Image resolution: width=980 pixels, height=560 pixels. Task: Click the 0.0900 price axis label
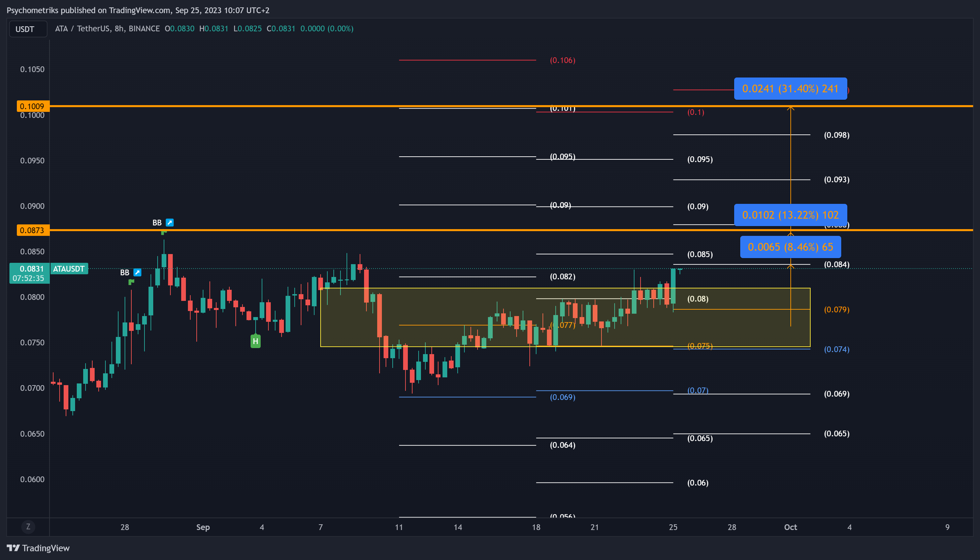click(32, 206)
